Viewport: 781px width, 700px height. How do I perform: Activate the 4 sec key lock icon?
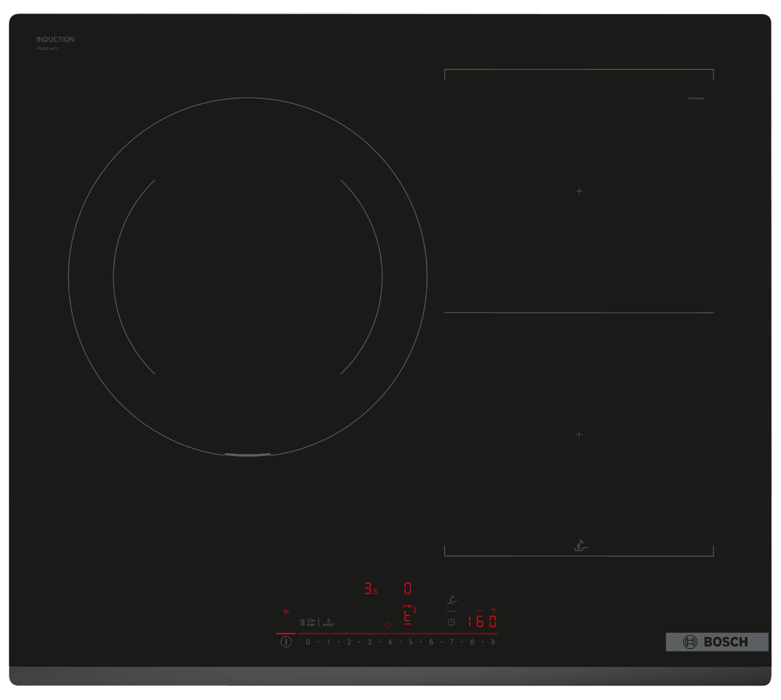311,622
